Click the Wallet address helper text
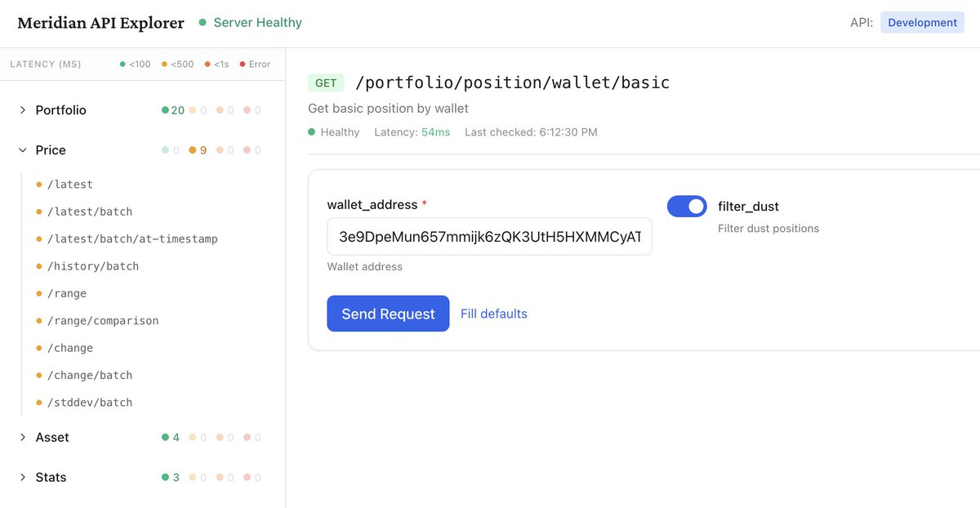The width and height of the screenshot is (980, 508). click(365, 267)
